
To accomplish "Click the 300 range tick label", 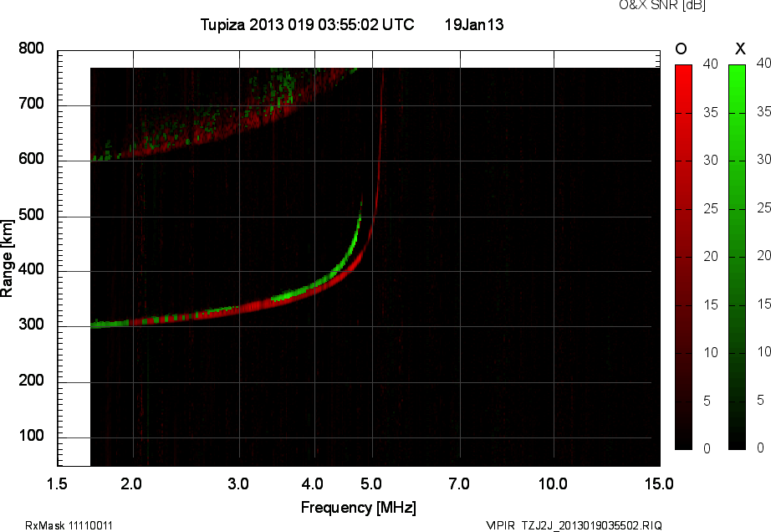I will [x=31, y=325].
